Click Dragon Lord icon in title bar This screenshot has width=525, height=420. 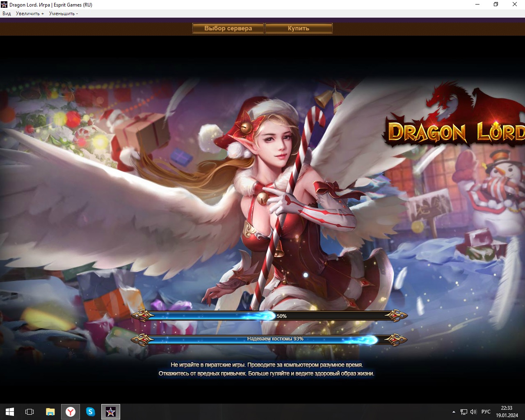click(x=4, y=5)
